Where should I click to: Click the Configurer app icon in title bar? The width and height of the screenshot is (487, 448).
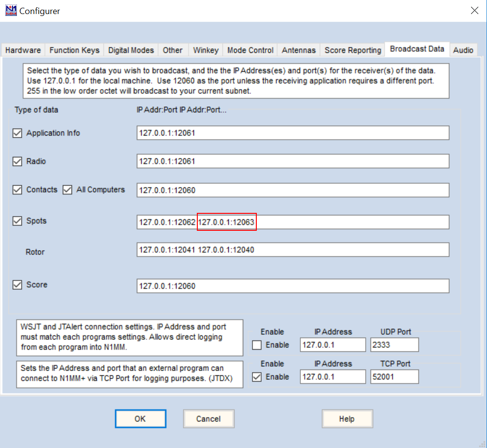pos(10,10)
